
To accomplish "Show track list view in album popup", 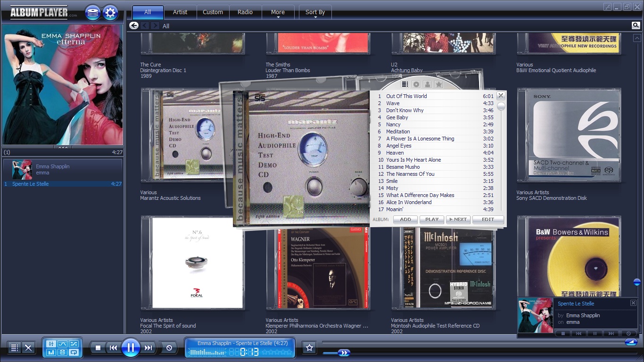I will tap(405, 84).
